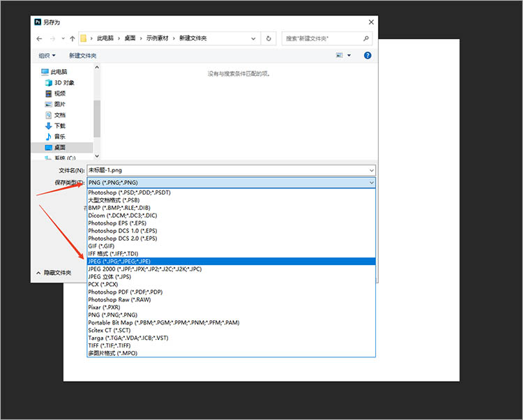Click 此电脑 in breadcrumb path

pos(105,38)
